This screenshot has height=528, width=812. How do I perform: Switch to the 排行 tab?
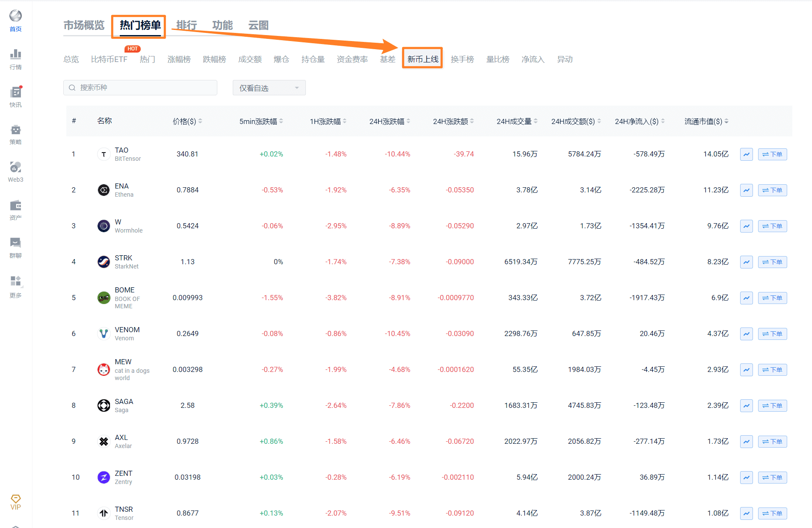(x=187, y=26)
